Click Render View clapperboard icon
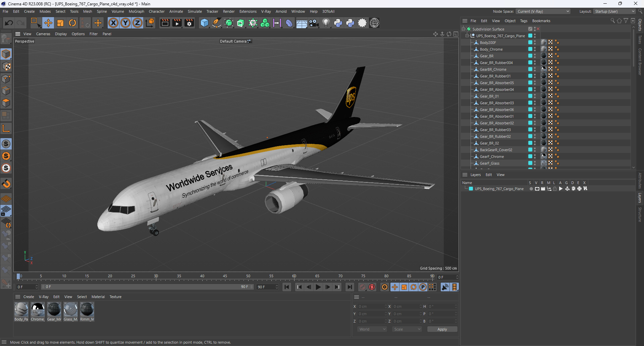Screen dimensions: 644x346 [x=165, y=23]
